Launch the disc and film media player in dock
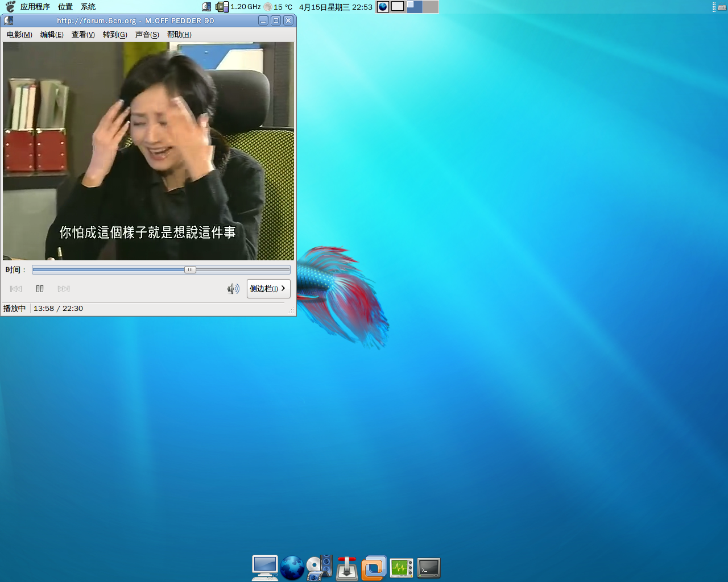 click(320, 568)
